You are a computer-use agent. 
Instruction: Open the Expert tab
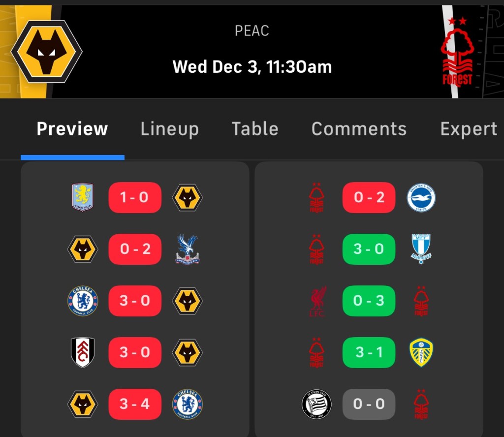coord(469,129)
